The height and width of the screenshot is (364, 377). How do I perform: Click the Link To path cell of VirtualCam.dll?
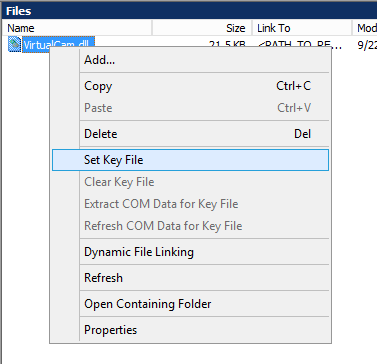(302, 43)
